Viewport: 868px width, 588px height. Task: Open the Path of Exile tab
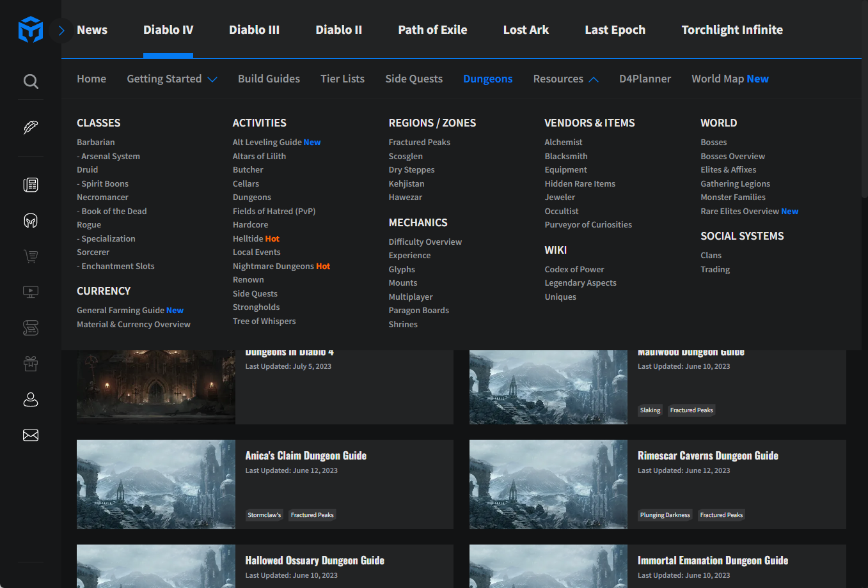click(x=432, y=29)
